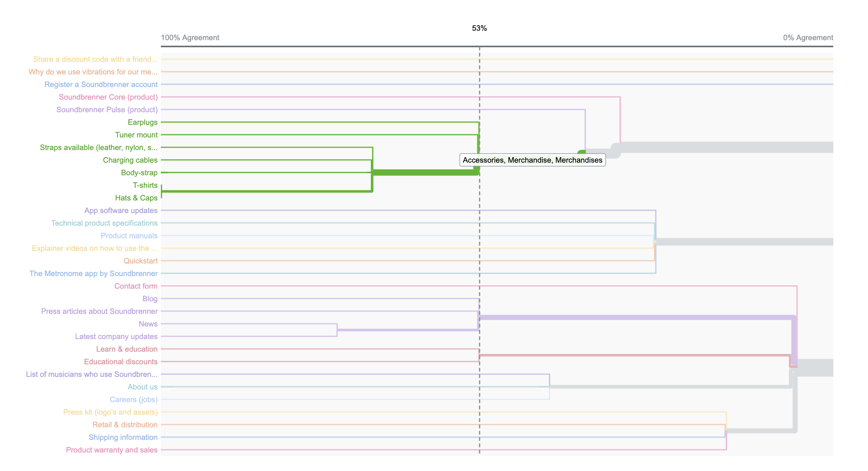Select 'Learn & education' label
This screenshot has width=868, height=471.
click(127, 349)
